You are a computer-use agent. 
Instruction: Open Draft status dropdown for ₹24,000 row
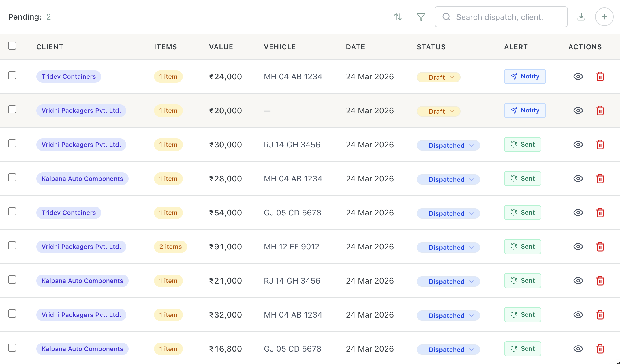(438, 77)
